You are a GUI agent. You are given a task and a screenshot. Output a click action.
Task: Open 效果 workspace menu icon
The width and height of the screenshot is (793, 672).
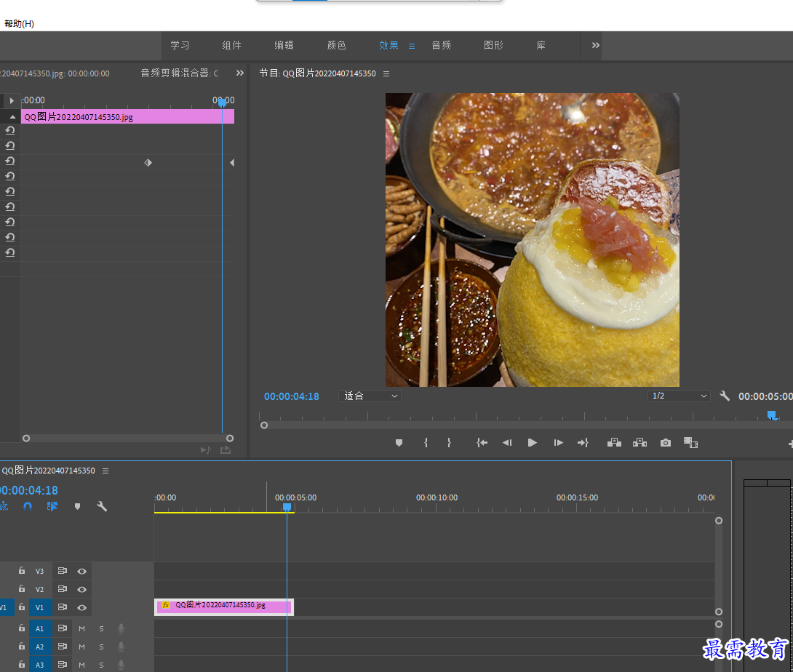(x=412, y=46)
